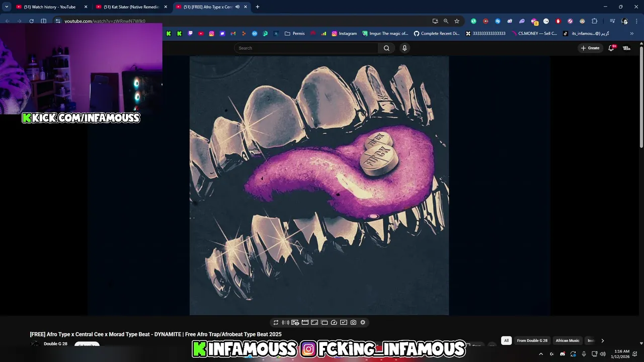
Task: Select the All filter chip
Action: (506, 340)
